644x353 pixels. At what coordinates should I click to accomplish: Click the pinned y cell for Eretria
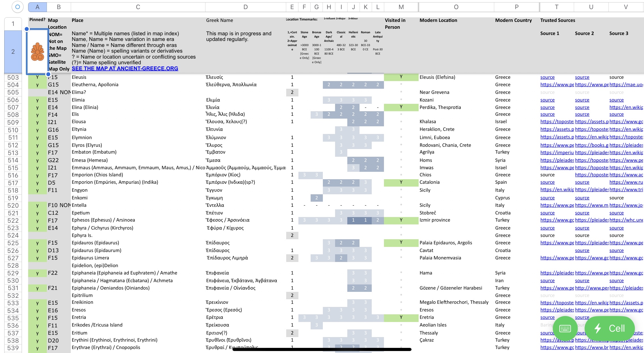click(37, 317)
